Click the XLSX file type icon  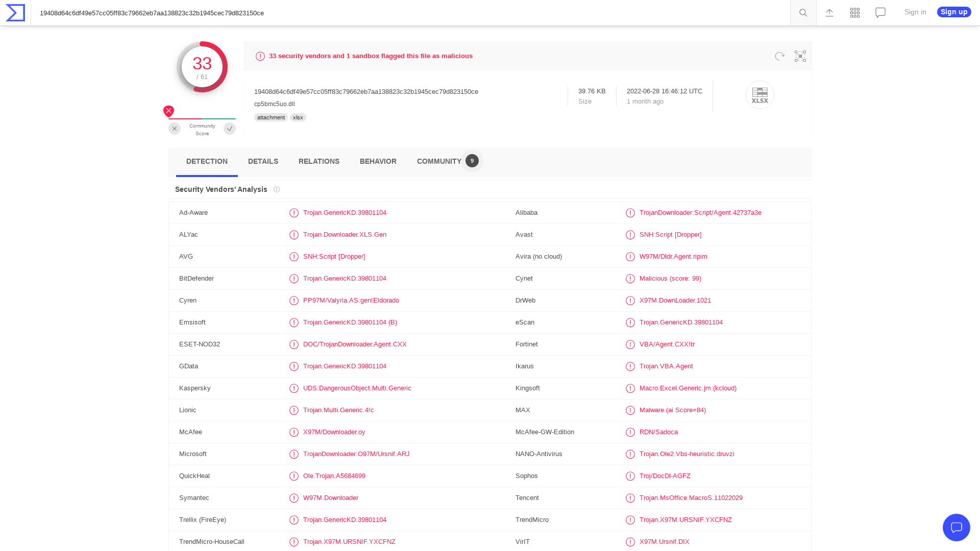(760, 95)
